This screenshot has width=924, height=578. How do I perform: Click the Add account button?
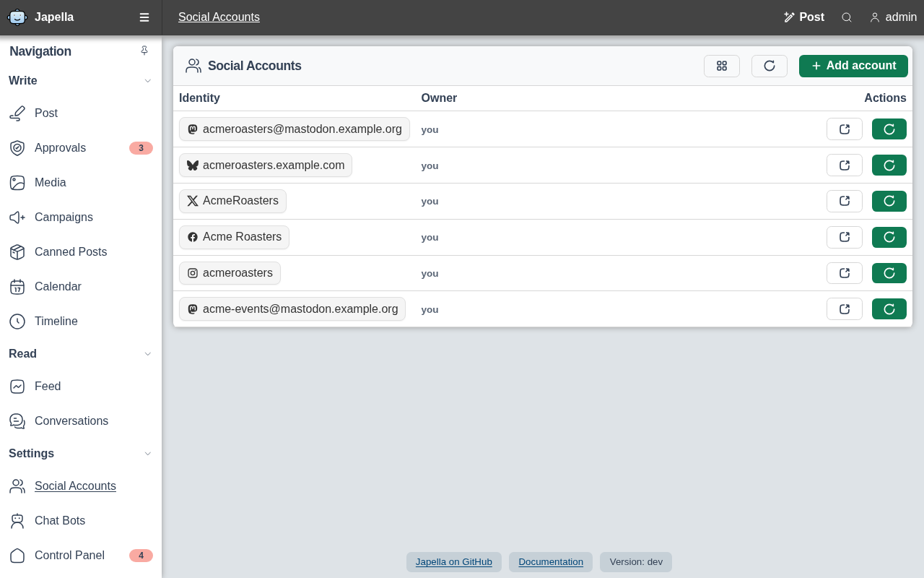(853, 66)
